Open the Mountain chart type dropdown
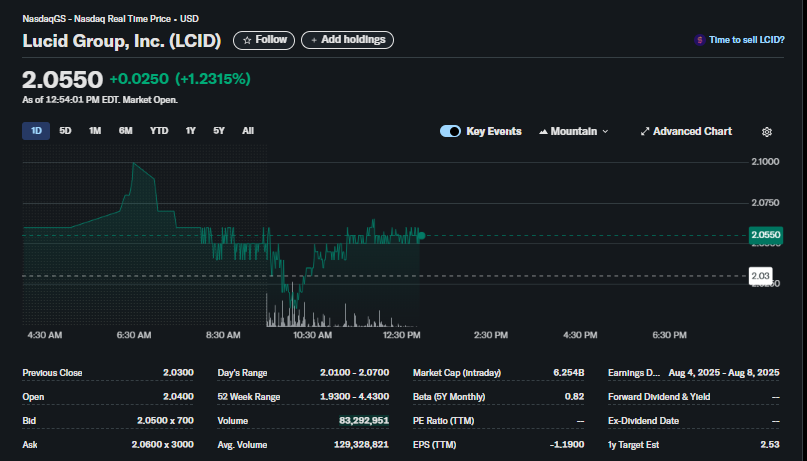The width and height of the screenshot is (807, 461). [573, 131]
